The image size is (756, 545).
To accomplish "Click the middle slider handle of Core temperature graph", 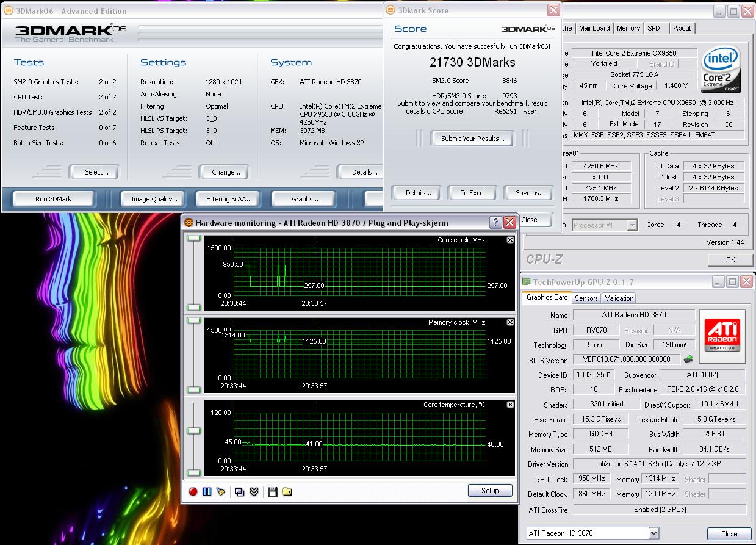I will point(194,431).
